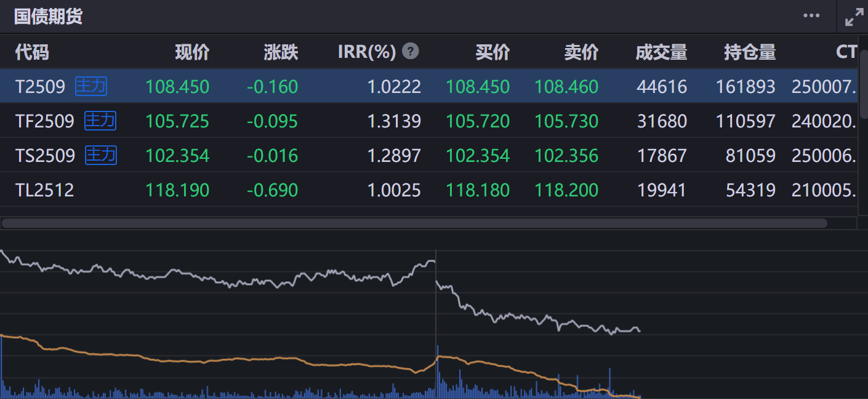The image size is (868, 399).
Task: Show the IRR(%) help tooltip icon
Action: point(411,51)
